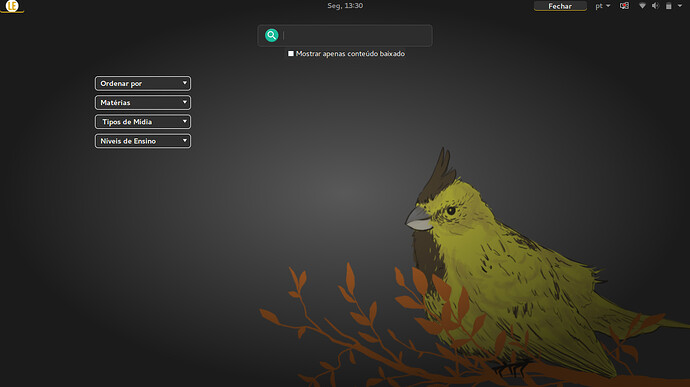This screenshot has height=387, width=690.
Task: Expand the Níveis de Ensino dropdown
Action: click(x=143, y=141)
